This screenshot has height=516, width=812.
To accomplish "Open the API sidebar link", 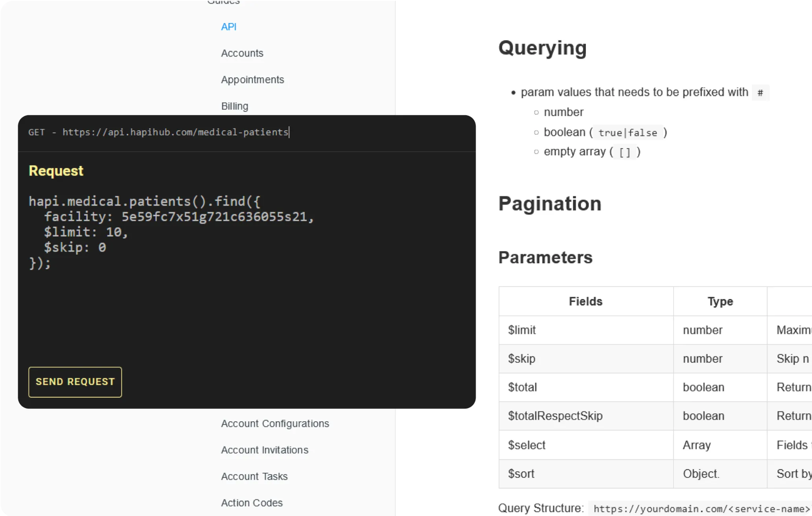I will [x=228, y=27].
